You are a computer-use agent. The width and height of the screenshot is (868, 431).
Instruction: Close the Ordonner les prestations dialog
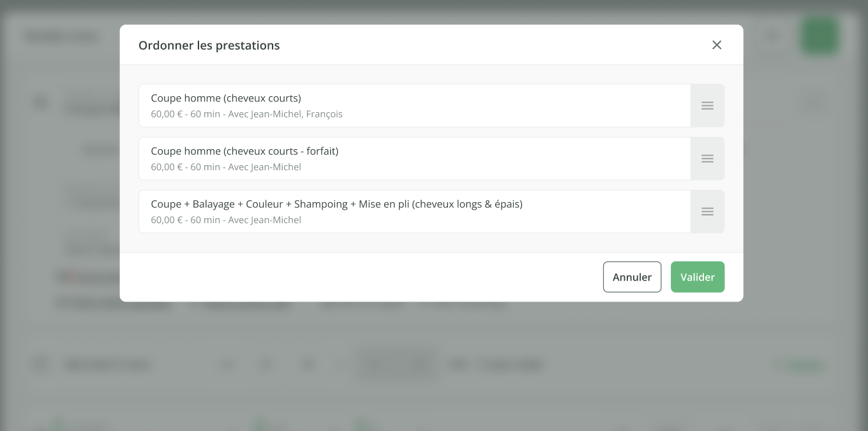tap(717, 45)
